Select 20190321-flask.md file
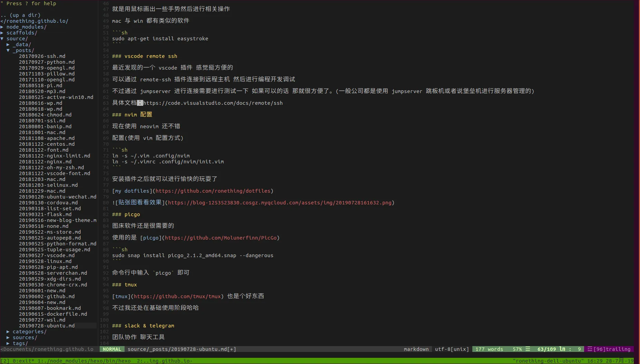 tap(45, 214)
